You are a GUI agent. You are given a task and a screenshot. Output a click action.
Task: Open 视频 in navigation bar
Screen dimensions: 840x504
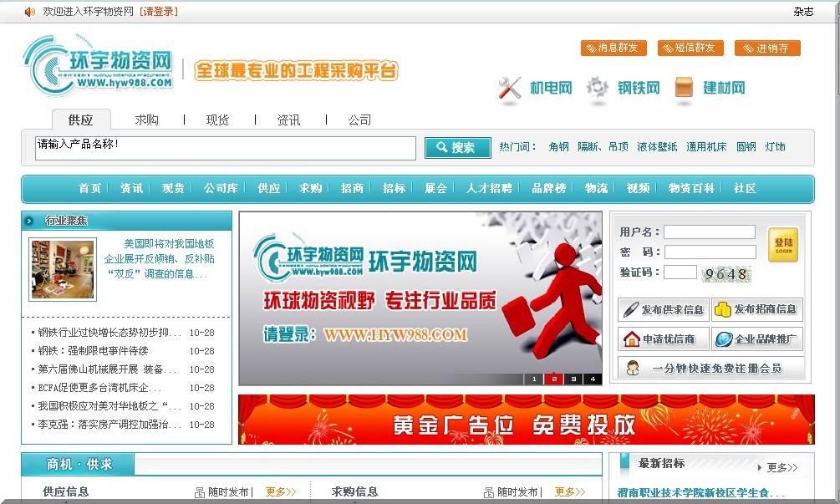(x=638, y=188)
